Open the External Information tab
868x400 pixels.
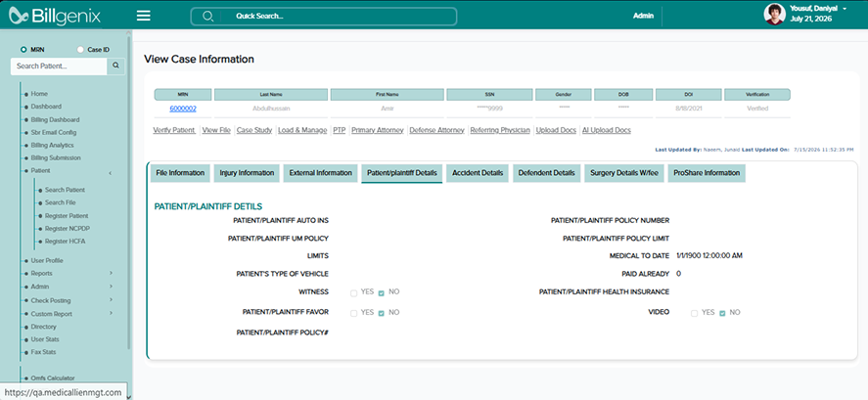[x=321, y=173]
